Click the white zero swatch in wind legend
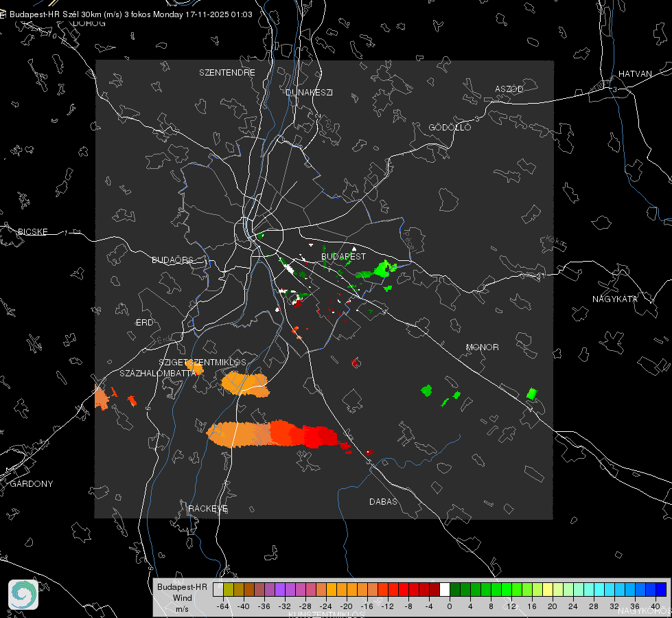The width and height of the screenshot is (672, 618). (x=445, y=589)
